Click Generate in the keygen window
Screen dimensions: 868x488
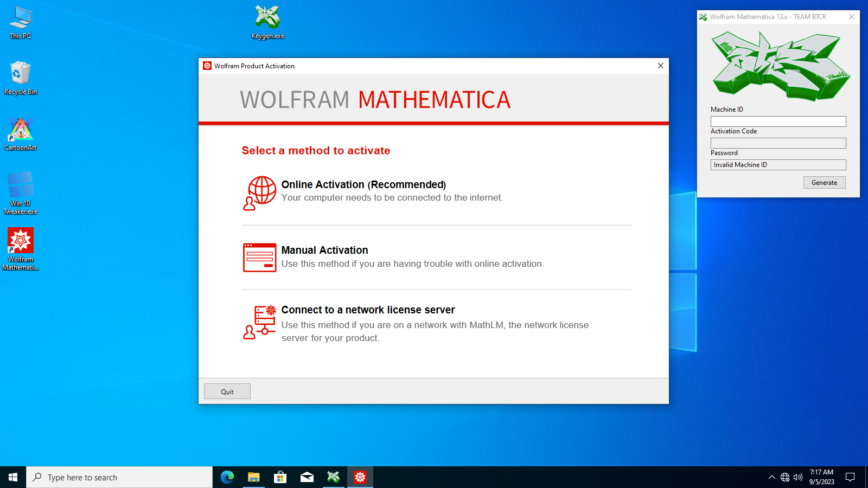click(824, 183)
